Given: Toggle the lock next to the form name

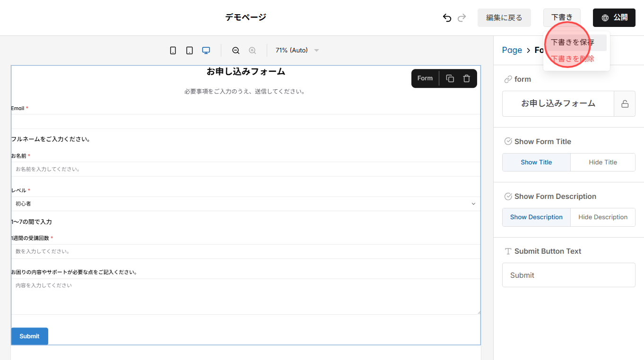Looking at the screenshot, I should click(625, 103).
